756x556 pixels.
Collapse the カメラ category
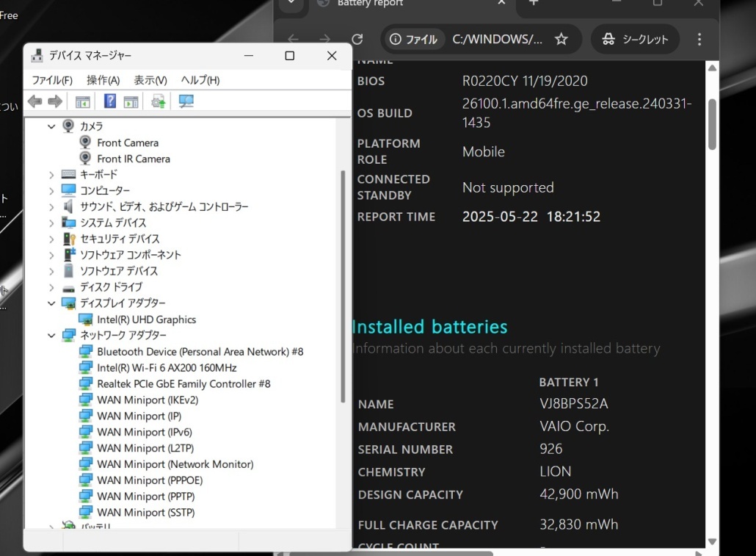point(51,126)
